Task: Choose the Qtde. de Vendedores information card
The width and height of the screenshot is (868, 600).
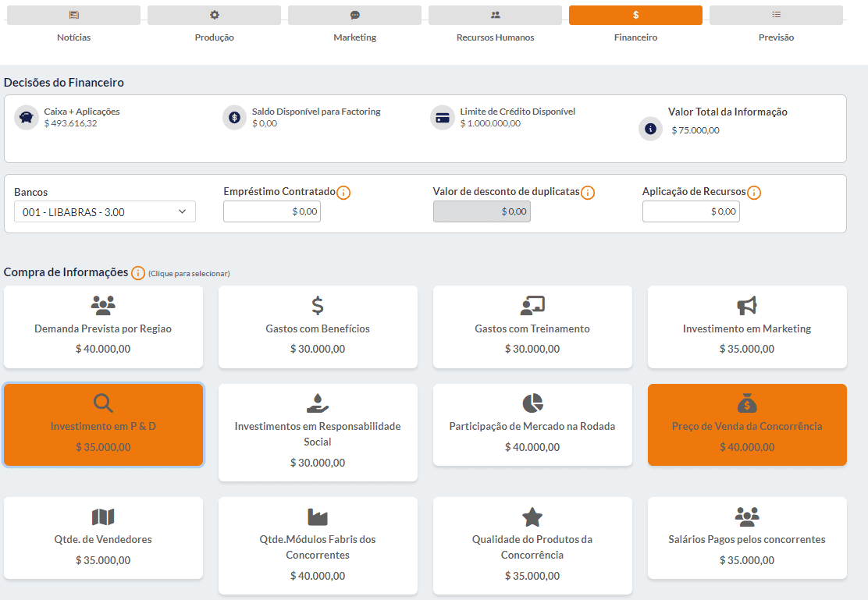Action: (x=103, y=538)
